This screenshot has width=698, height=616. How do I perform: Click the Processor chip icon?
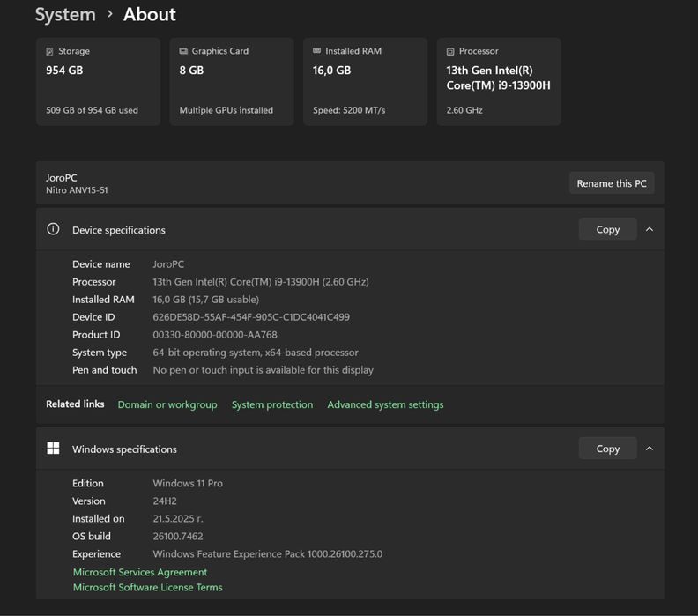coord(450,52)
